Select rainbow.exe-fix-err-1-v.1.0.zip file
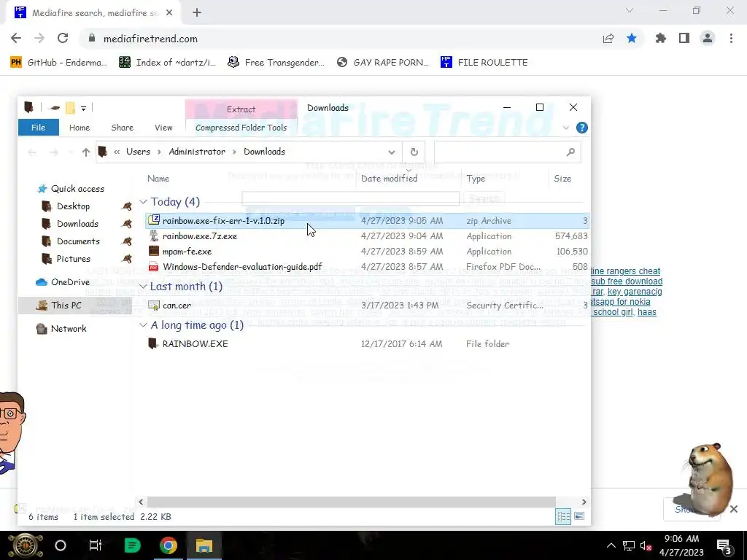This screenshot has width=747, height=560. pyautogui.click(x=368, y=220)
